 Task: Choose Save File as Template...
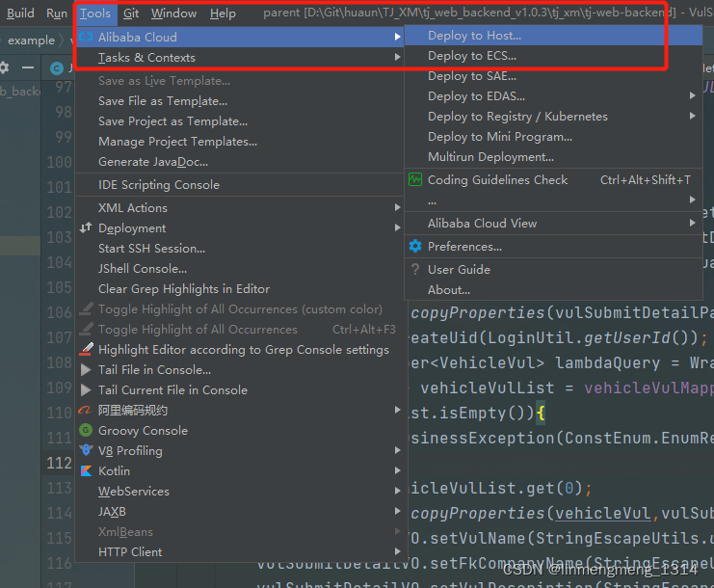(x=240, y=101)
